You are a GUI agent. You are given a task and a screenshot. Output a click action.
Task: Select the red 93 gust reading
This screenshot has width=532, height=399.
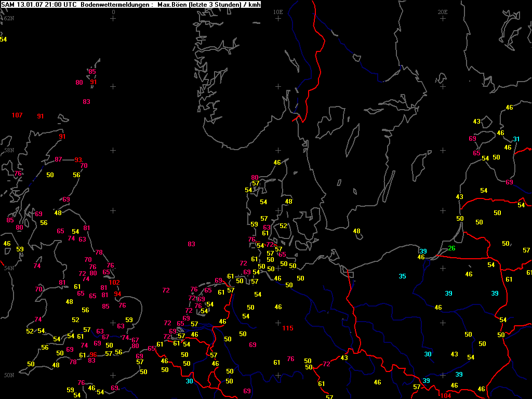coord(78,160)
